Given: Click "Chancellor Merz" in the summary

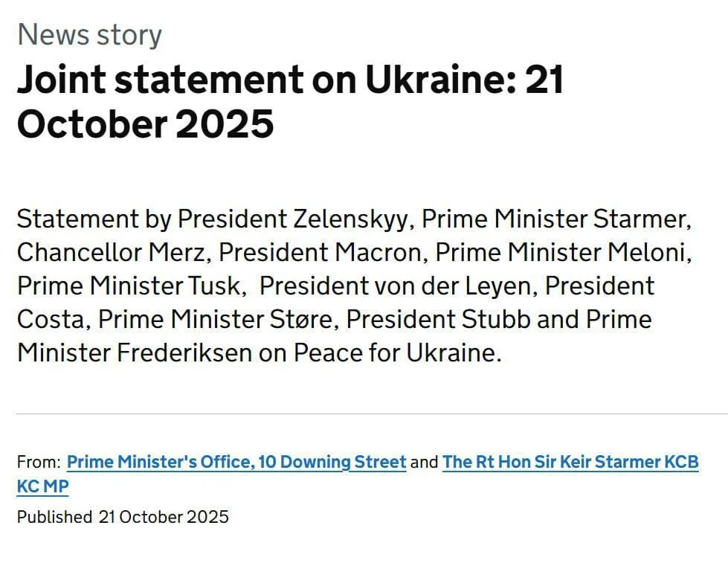Looking at the screenshot, I should 111,252.
